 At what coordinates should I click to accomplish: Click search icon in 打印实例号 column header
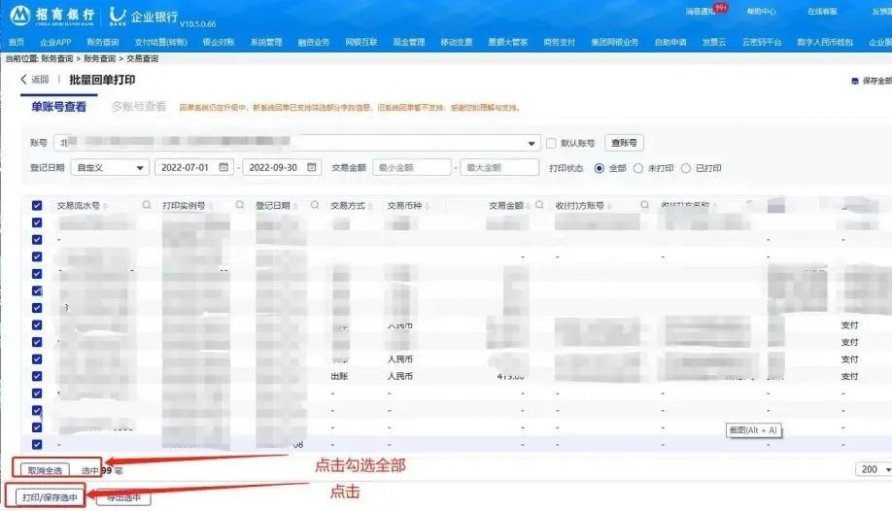[239, 205]
